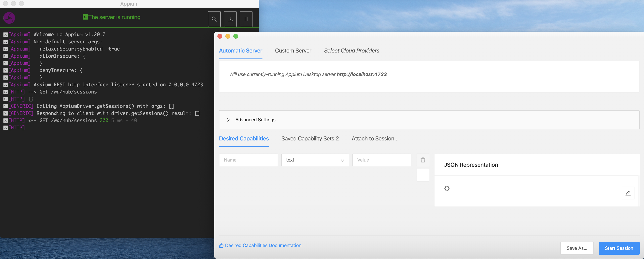Click the dropdown arrow in type selector
Screen dimensions: 644x259
click(342, 160)
